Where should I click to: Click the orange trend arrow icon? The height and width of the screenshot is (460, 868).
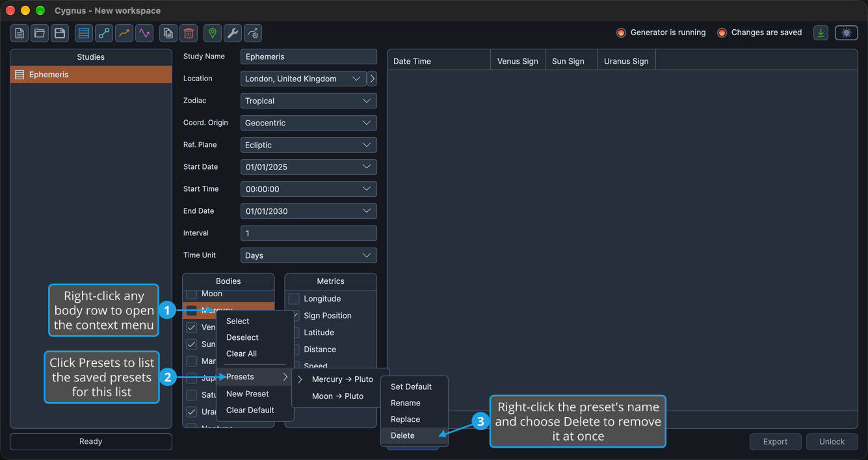click(124, 33)
